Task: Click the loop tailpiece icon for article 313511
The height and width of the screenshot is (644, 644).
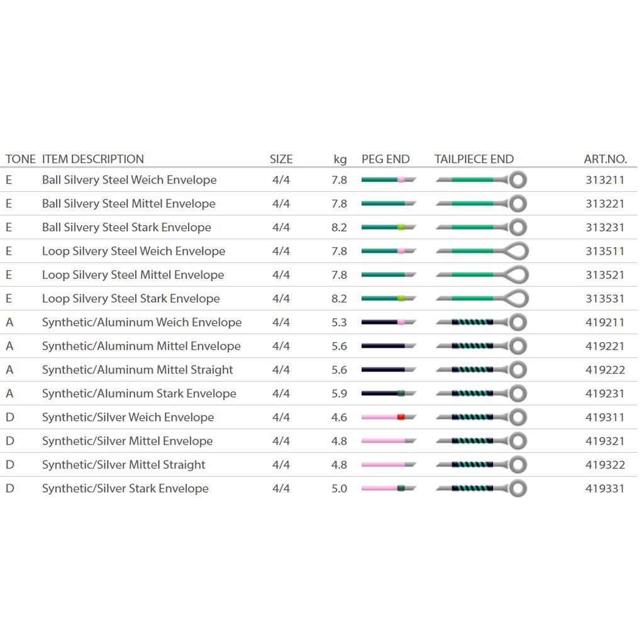Action: (481, 251)
